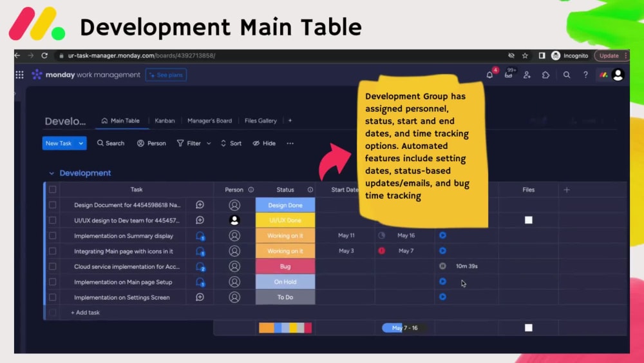Open the Filter options chevron
Image resolution: width=644 pixels, height=363 pixels.
209,143
